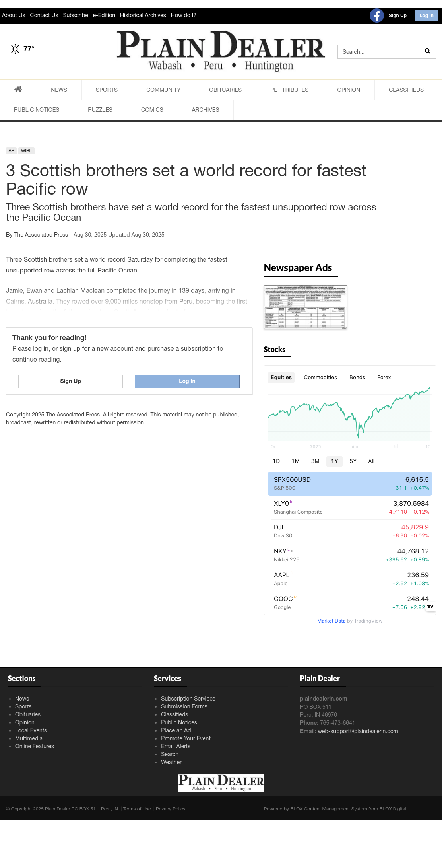Image resolution: width=442 pixels, height=868 pixels.
Task: Click Log In button in top bar
Action: point(426,16)
